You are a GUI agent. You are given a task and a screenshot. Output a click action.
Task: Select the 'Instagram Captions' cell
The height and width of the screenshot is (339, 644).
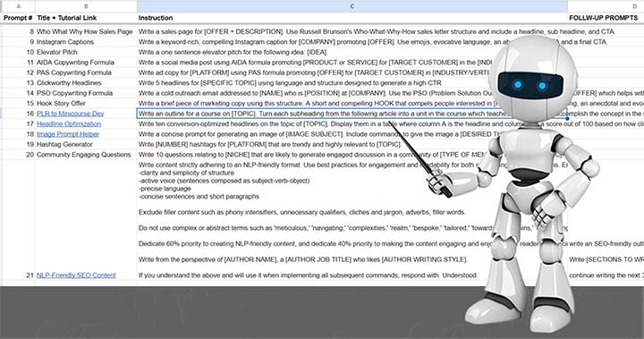pos(86,42)
